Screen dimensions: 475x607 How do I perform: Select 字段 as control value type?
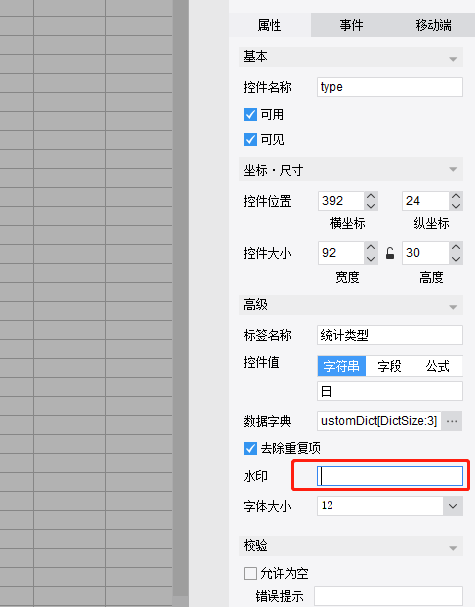pyautogui.click(x=389, y=366)
